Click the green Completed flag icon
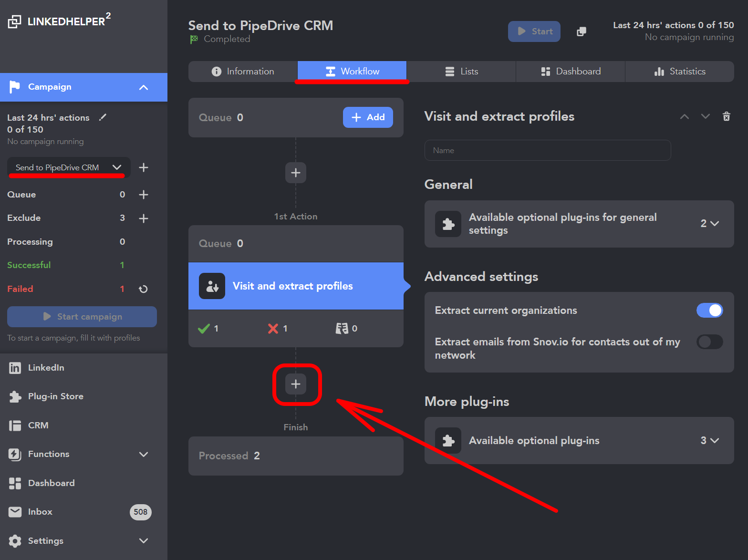748x560 pixels. tap(194, 39)
